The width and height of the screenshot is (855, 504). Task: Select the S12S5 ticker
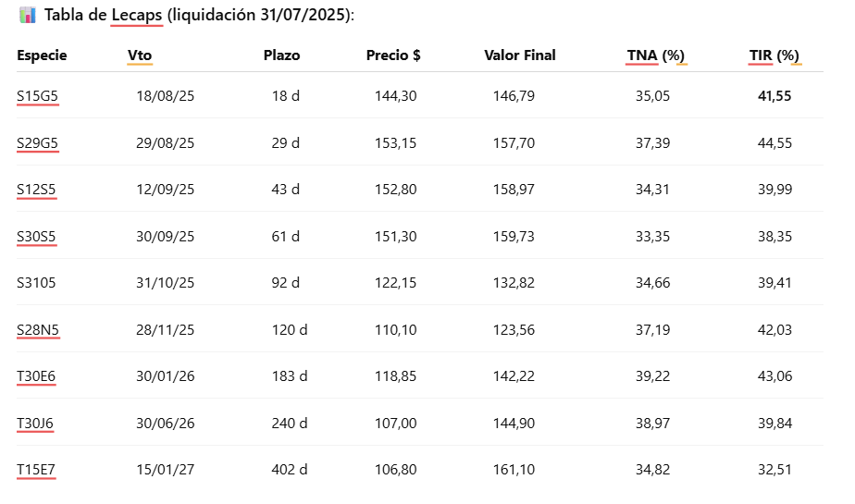coord(36,189)
